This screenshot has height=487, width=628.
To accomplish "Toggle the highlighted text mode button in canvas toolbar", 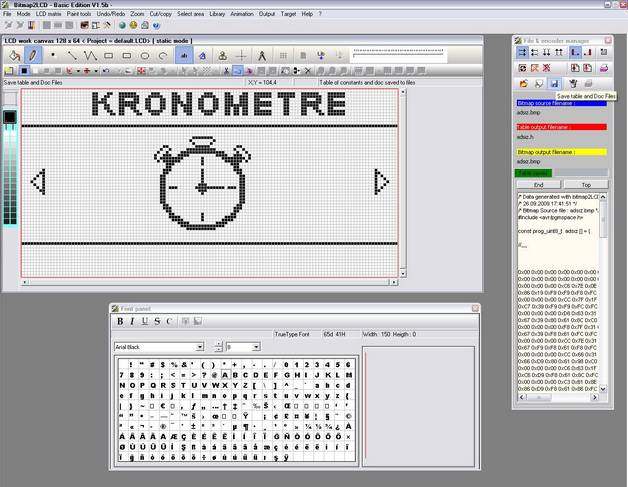I will 184,56.
